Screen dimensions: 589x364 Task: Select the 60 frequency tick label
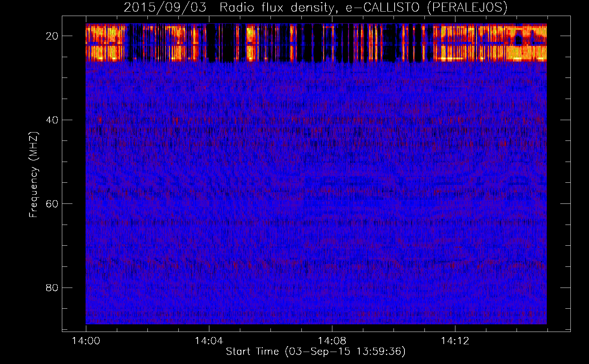[x=52, y=203]
